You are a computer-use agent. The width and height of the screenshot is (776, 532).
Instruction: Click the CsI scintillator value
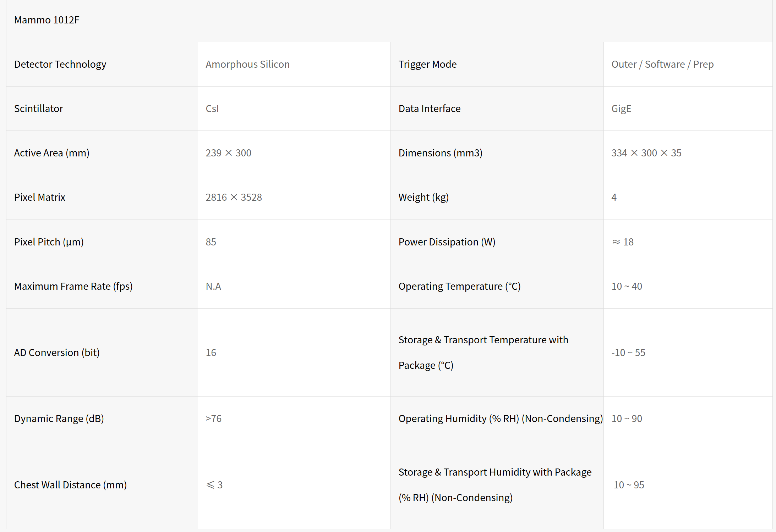[212, 109]
